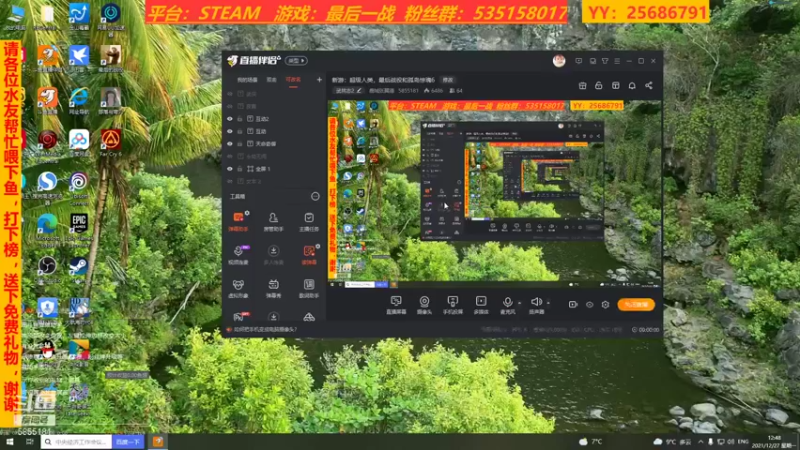Open the orange app icon on taskbar
Viewport: 800px width, 450px height.
coord(158,442)
